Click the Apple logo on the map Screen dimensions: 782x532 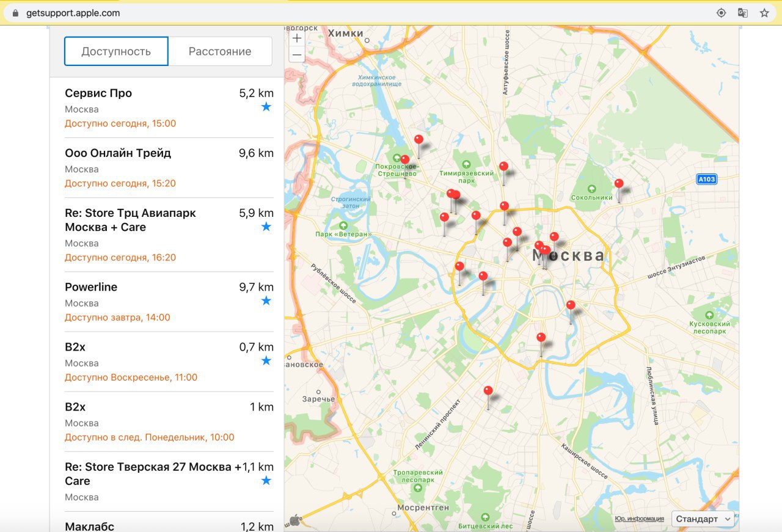click(x=295, y=520)
